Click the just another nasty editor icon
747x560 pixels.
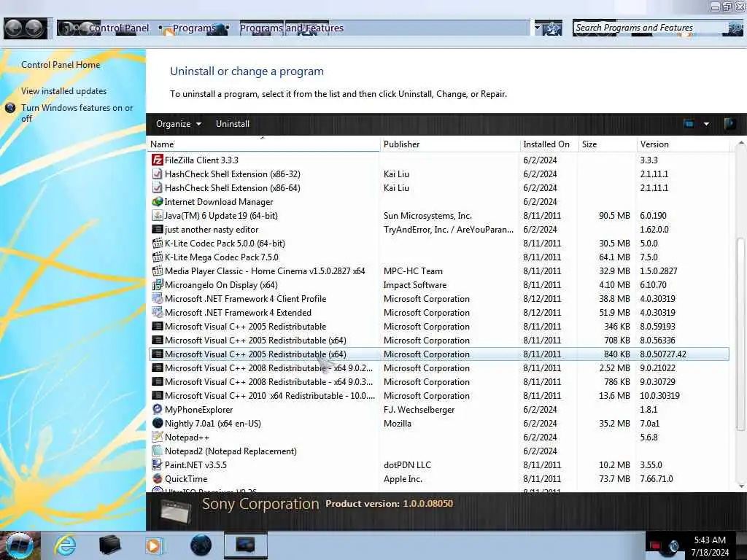[x=158, y=229]
